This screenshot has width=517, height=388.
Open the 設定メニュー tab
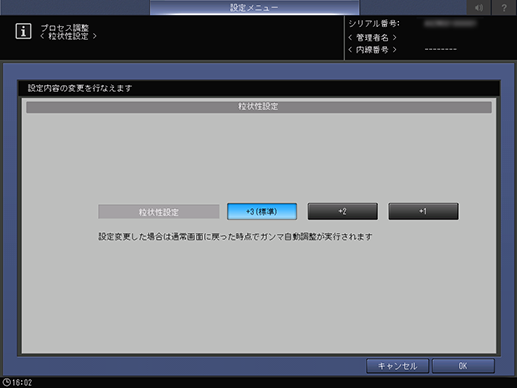click(254, 7)
